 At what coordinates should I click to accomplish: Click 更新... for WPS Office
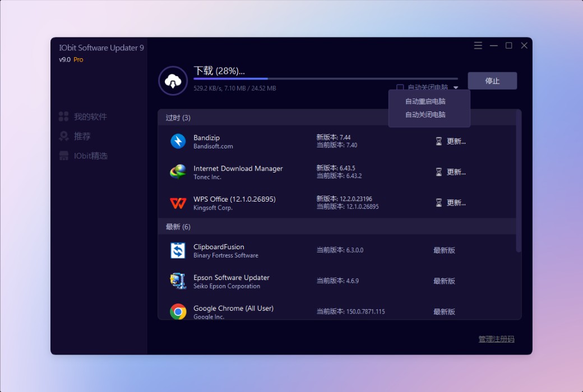pos(456,203)
